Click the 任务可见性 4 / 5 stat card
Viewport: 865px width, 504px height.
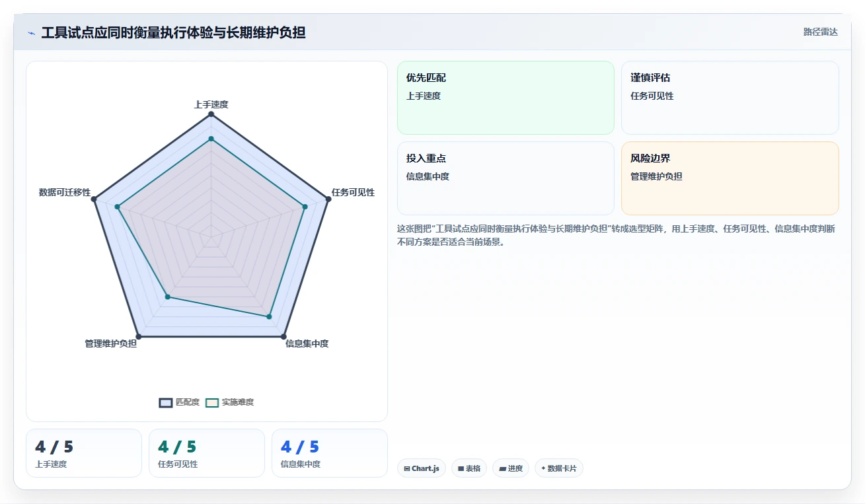[207, 453]
